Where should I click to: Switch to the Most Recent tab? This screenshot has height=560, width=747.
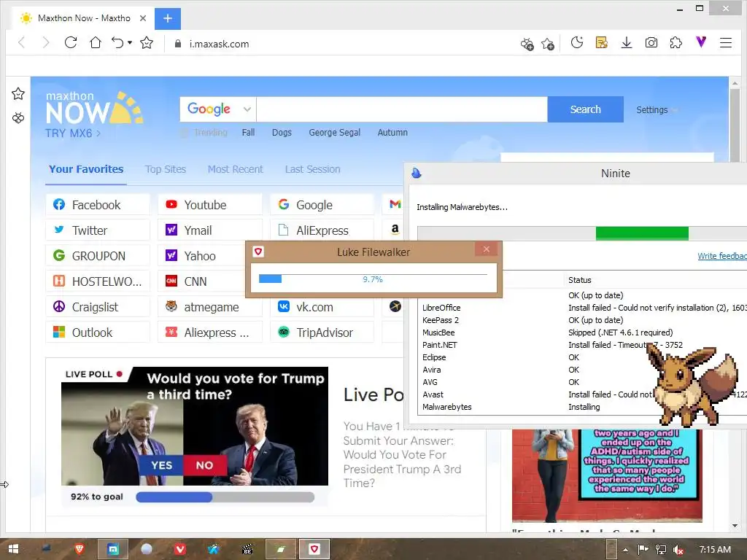pos(236,169)
